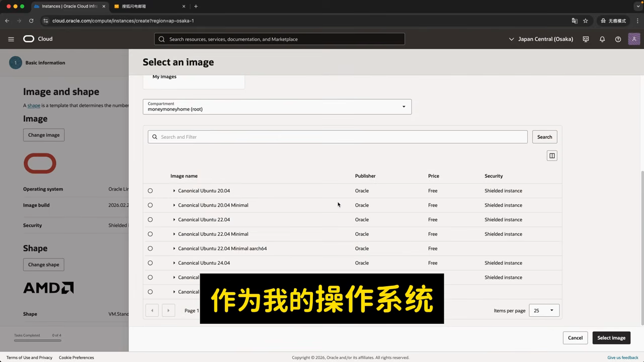The image size is (644, 362).
Task: Select the Canonical Ubuntu 20.04 Minimal radio button
Action: point(150,205)
